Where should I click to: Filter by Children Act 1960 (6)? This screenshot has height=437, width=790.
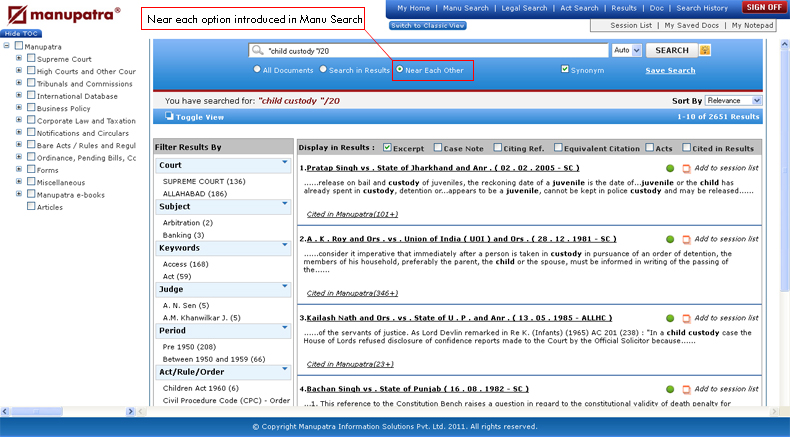tap(201, 388)
